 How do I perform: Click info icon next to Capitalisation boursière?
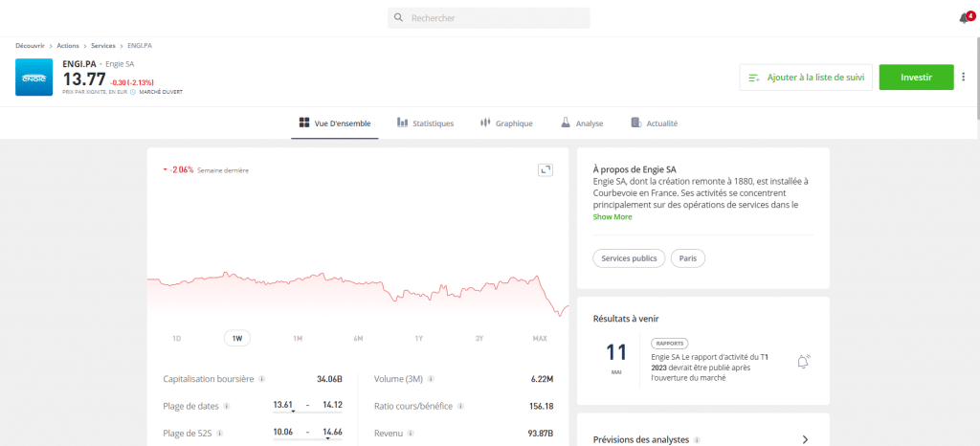(262, 379)
